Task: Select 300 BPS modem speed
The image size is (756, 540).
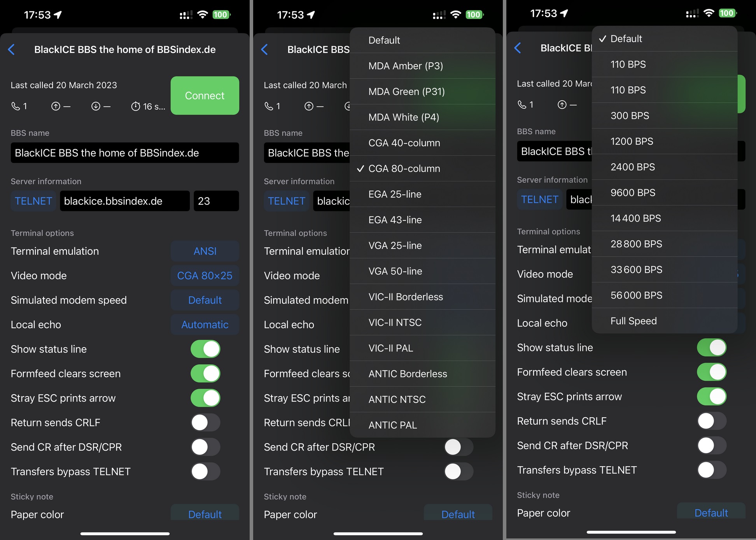Action: 665,115
